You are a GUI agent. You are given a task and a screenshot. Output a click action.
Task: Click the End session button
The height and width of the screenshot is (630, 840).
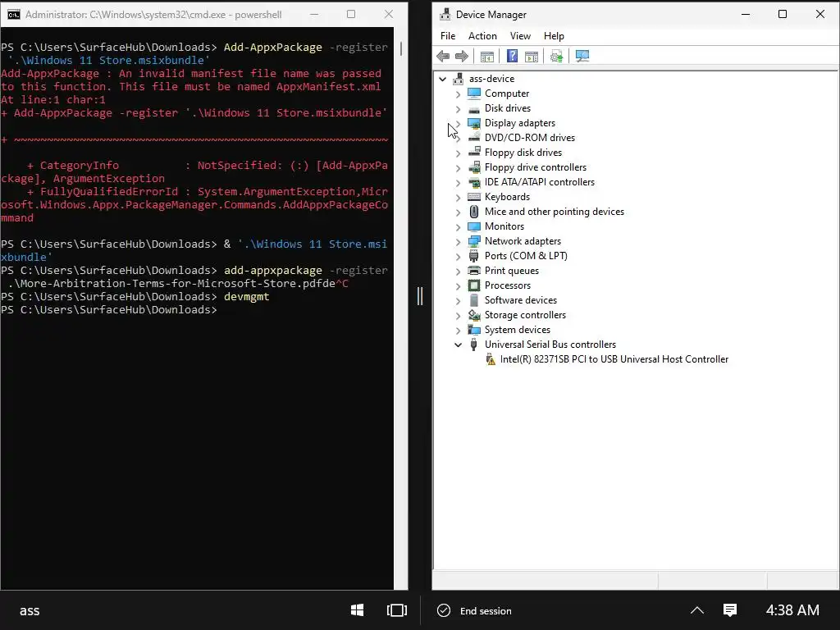(475, 610)
